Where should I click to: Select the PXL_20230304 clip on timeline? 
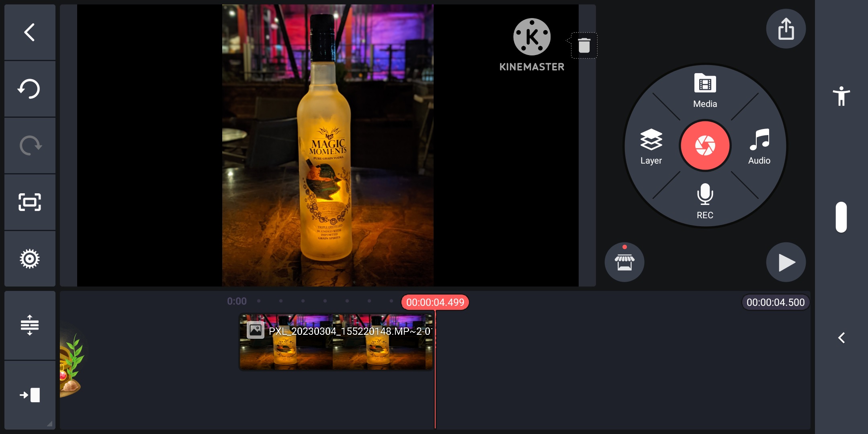tap(336, 342)
